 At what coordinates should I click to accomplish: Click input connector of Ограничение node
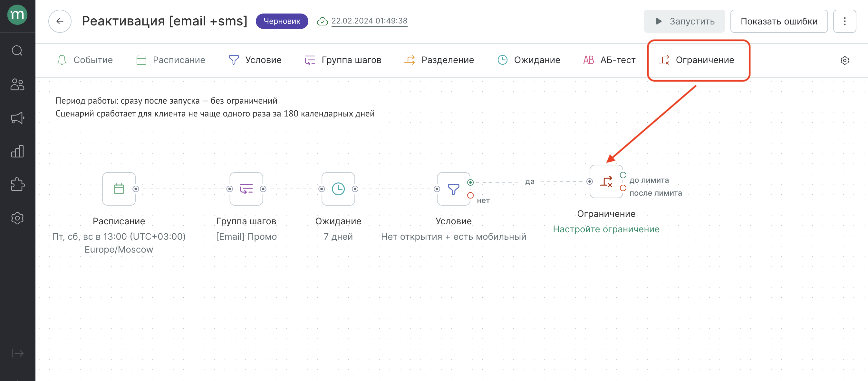coord(590,181)
